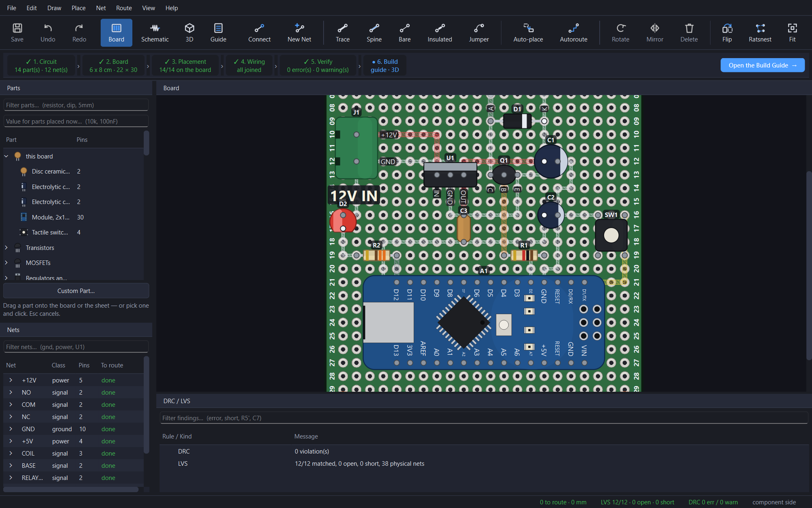Viewport: 812px width, 508px height.
Task: Go to step 4. Wiring
Action: [x=249, y=65]
